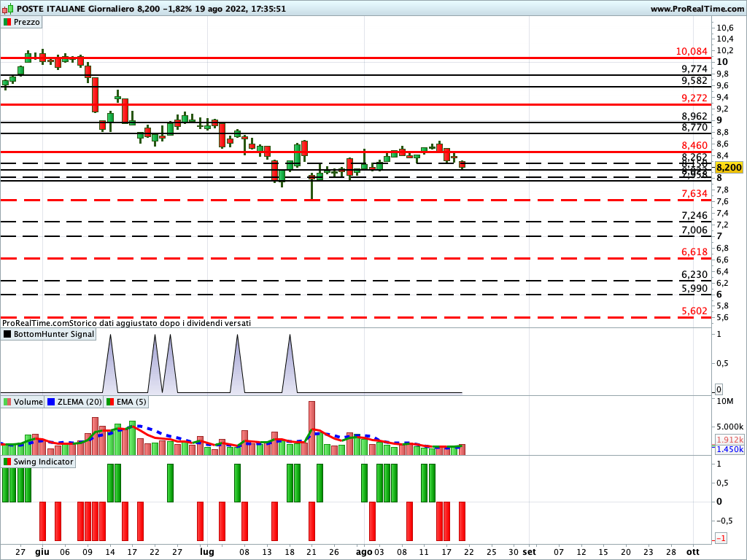
Task: Click the Swing Indicator legend icon
Action: (x=7, y=462)
